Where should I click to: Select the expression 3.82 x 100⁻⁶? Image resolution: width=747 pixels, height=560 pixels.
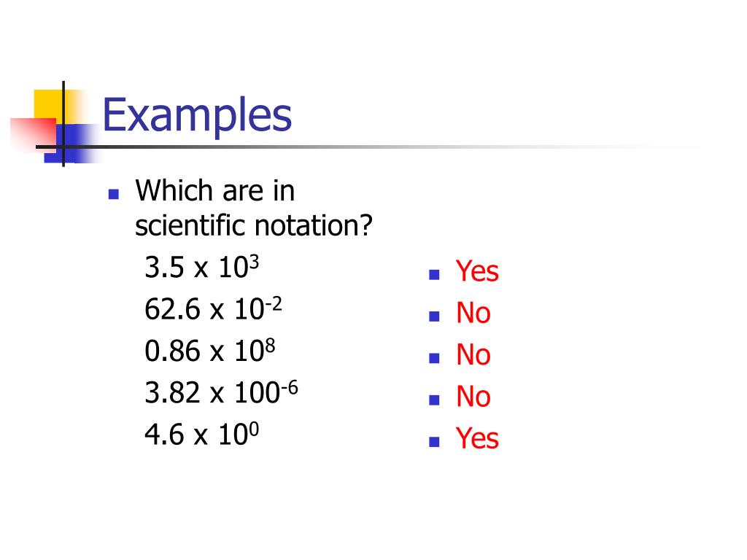[x=221, y=392]
